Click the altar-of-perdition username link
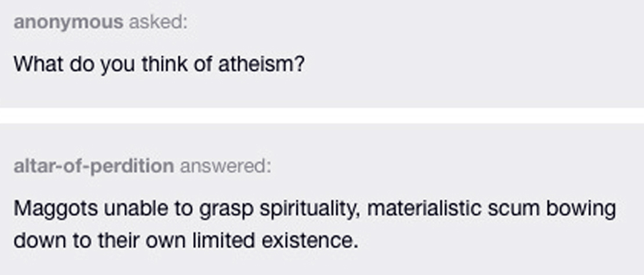Image resolution: width=644 pixels, height=275 pixels. click(93, 167)
